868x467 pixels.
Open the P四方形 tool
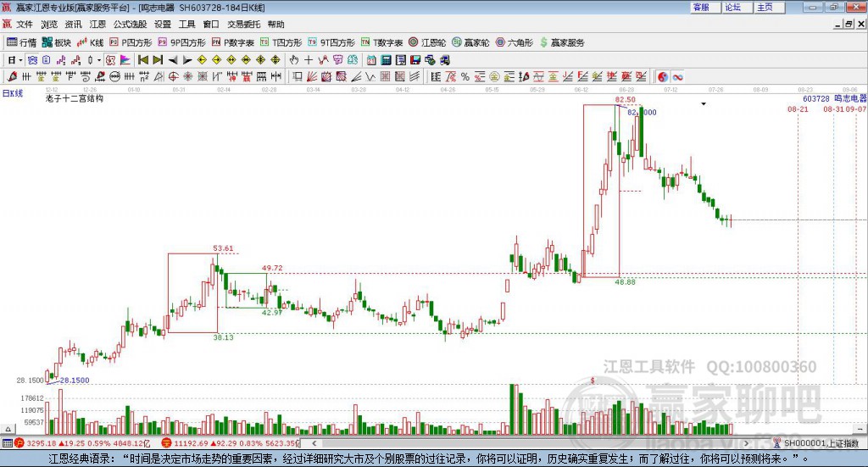[131, 42]
